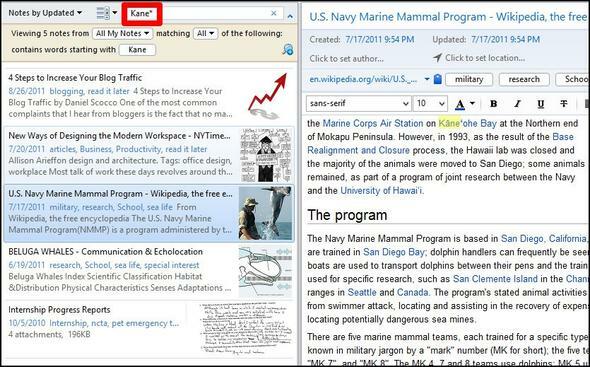The width and height of the screenshot is (590, 367).
Task: Open the Notes by Updated sort dropdown
Action: click(x=45, y=13)
